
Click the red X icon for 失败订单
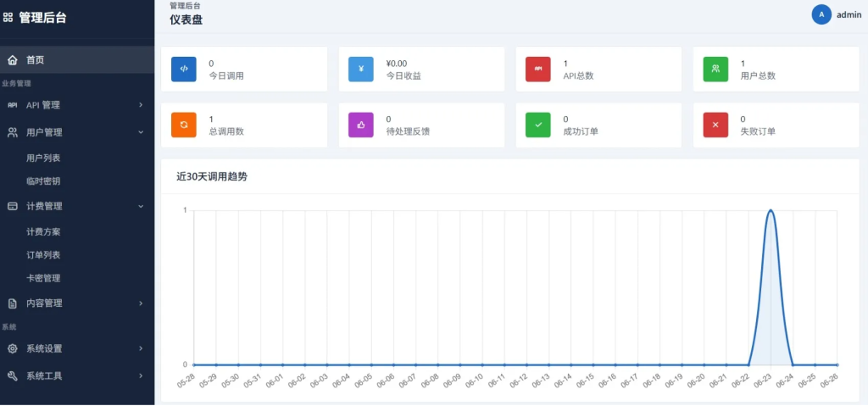click(715, 125)
